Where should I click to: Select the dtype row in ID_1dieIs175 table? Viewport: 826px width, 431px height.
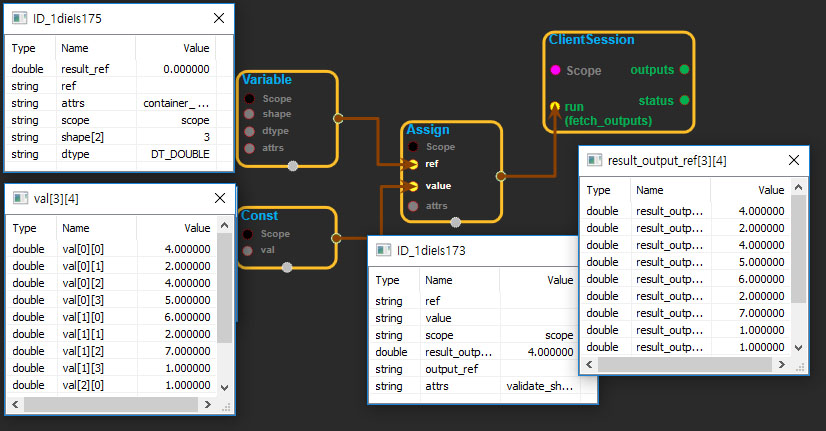112,154
